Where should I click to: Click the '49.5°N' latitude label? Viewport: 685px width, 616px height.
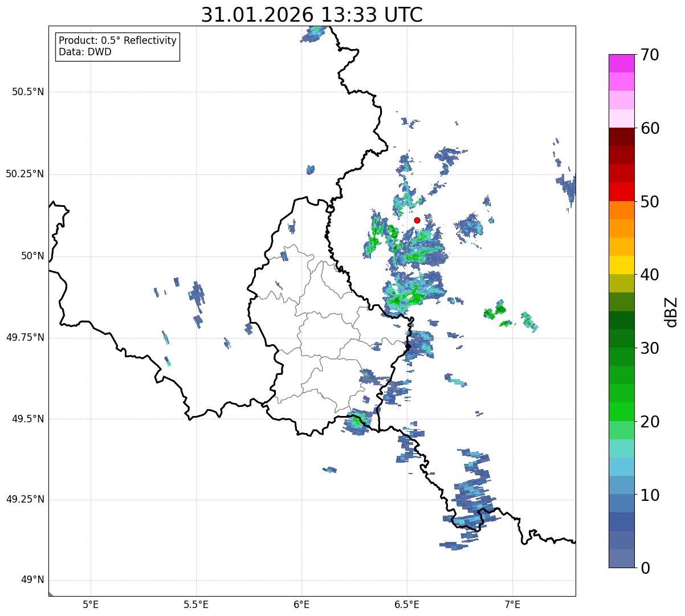pyautogui.click(x=27, y=419)
